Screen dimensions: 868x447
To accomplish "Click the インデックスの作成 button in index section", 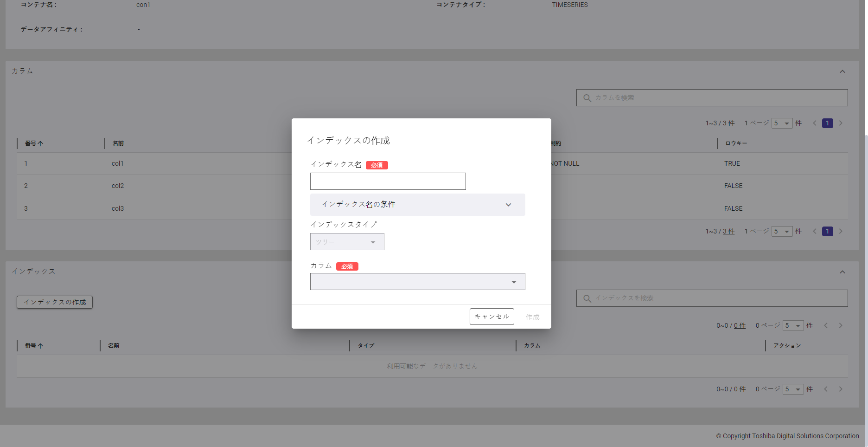I will click(x=55, y=302).
